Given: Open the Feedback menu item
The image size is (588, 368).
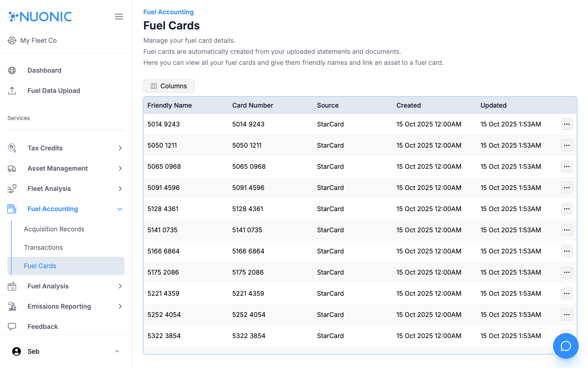Looking at the screenshot, I should (43, 327).
